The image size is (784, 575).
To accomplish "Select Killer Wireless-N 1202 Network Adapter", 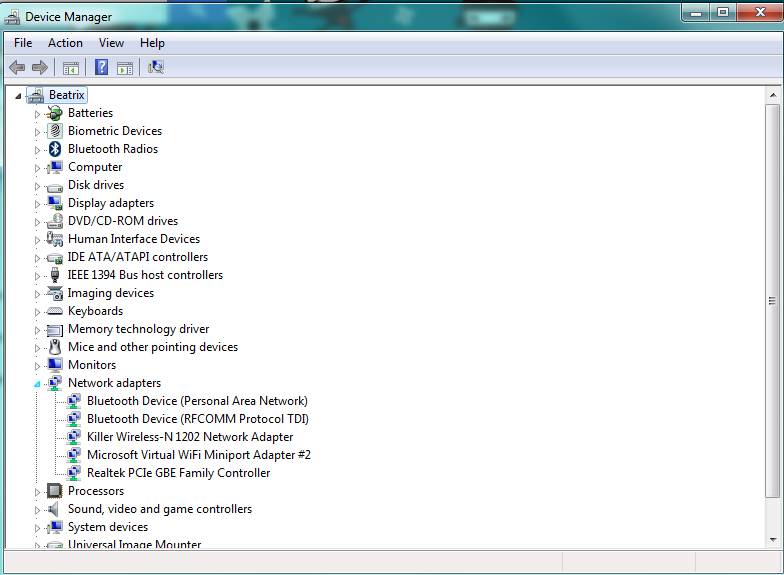I will tap(190, 437).
